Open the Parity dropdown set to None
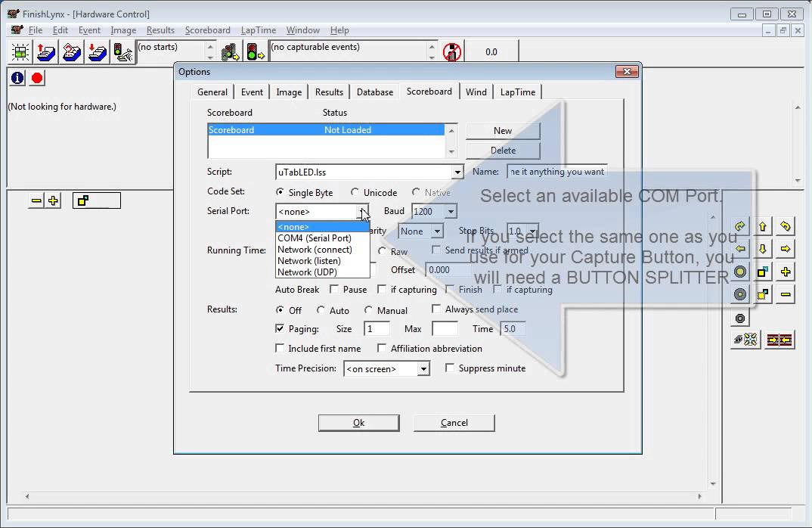The image size is (812, 528). (x=437, y=231)
